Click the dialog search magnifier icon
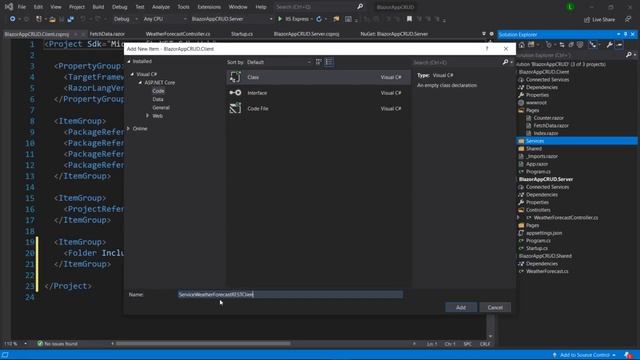This screenshot has height=360, width=640. [x=505, y=62]
